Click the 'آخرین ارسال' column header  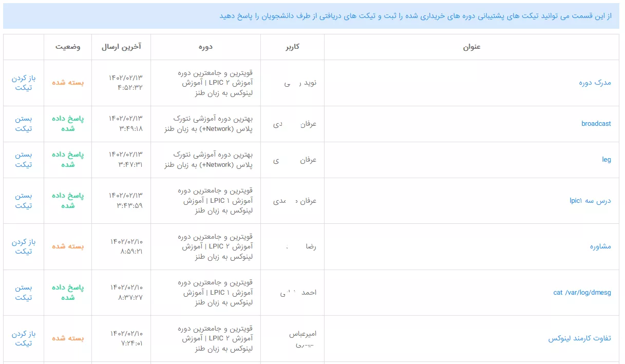click(121, 47)
